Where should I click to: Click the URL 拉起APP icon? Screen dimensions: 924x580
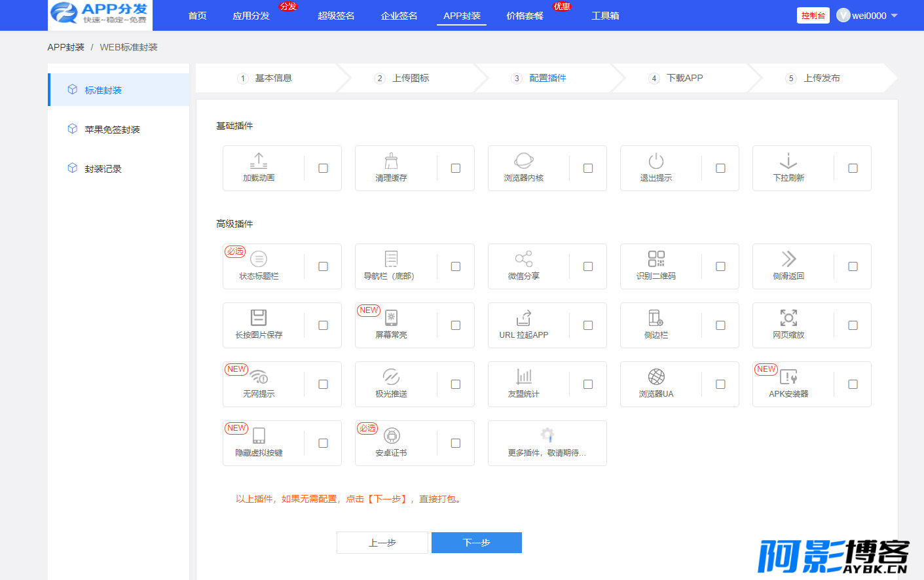pyautogui.click(x=524, y=318)
